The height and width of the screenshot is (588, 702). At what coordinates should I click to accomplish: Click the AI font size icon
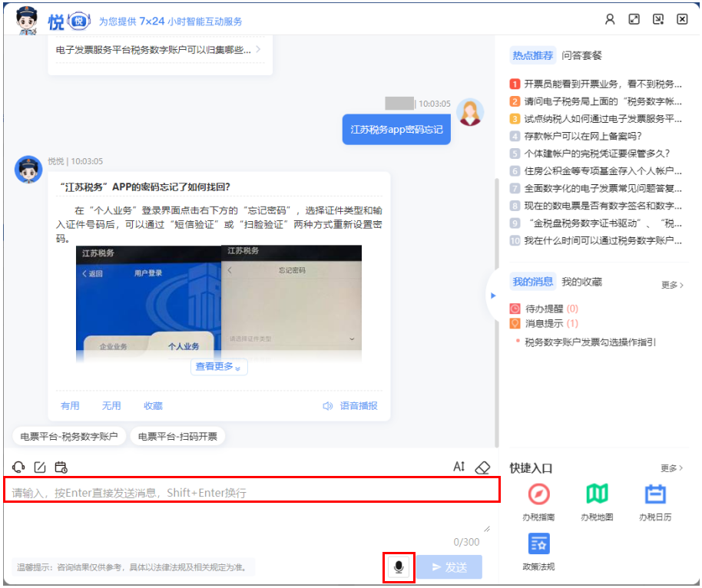click(459, 466)
